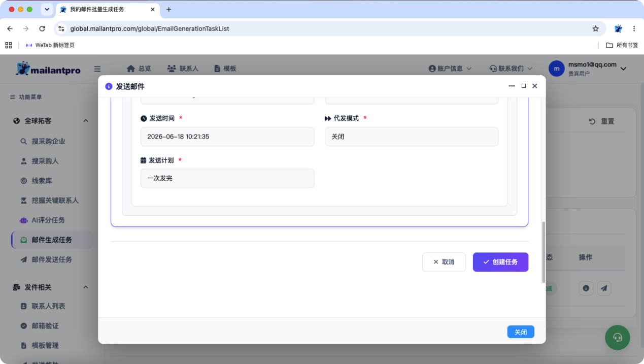
Task: Open the tab search dropdown arrow
Action: pos(47,9)
